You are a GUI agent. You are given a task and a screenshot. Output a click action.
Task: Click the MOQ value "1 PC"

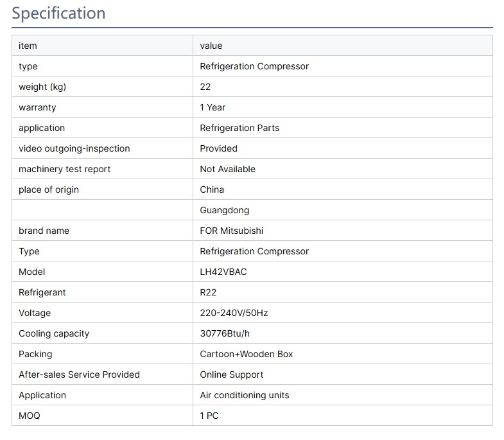coord(209,416)
